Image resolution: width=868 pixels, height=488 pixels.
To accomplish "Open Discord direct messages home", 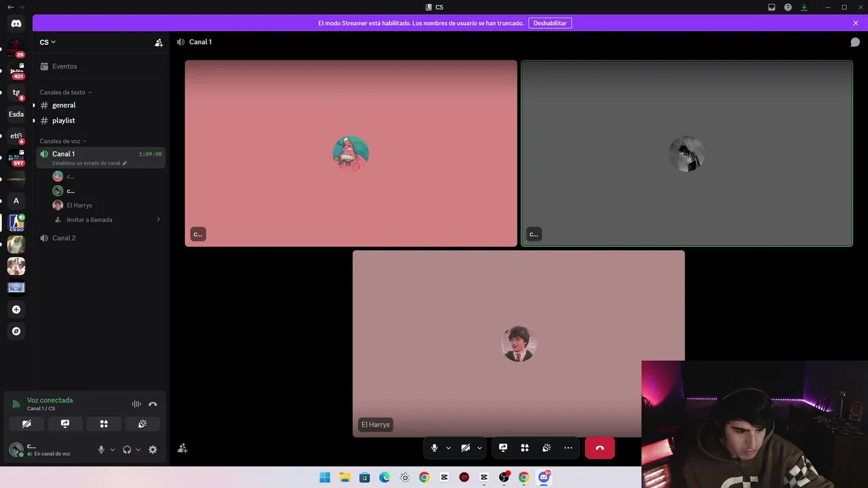I will click(16, 24).
